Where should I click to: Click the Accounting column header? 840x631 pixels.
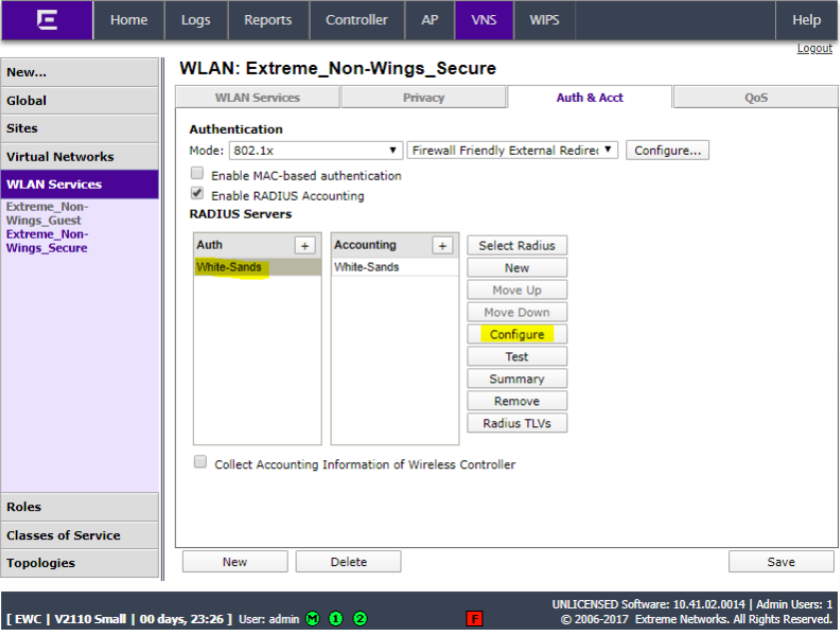[x=365, y=245]
